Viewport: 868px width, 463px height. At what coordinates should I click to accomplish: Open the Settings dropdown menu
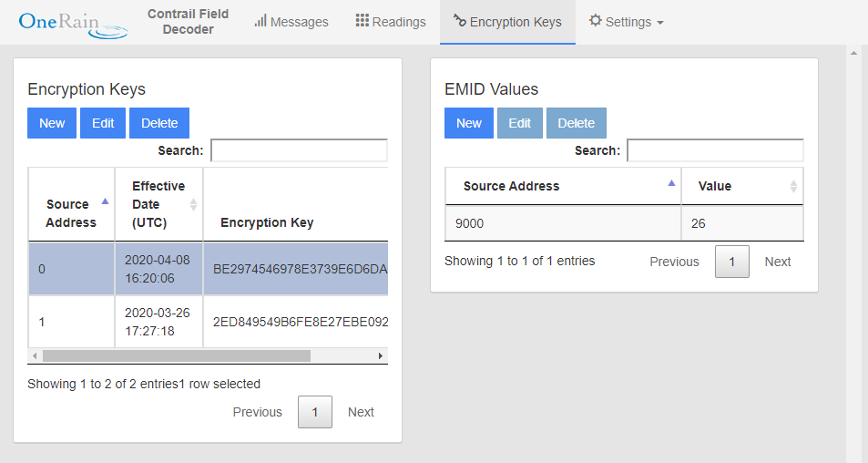coord(626,22)
